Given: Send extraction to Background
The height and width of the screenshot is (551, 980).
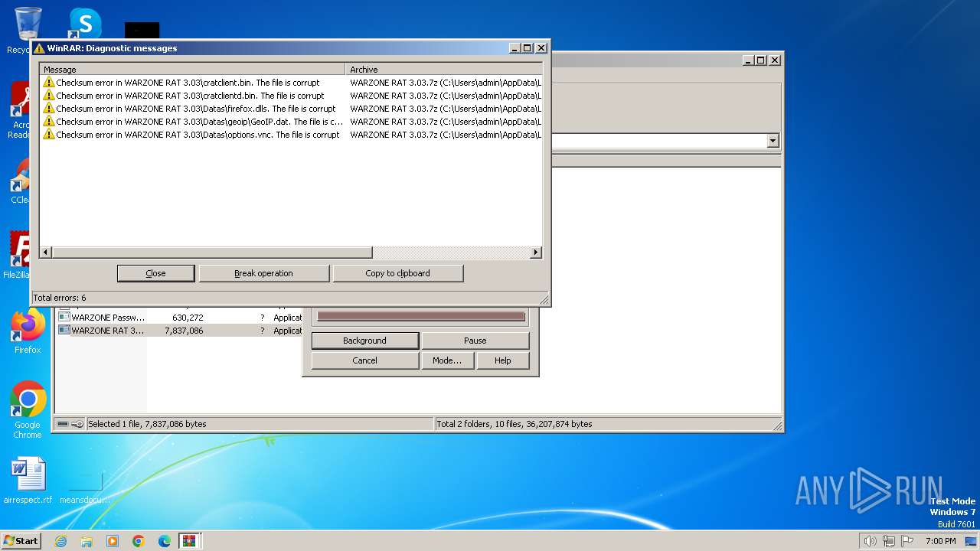Looking at the screenshot, I should point(364,341).
